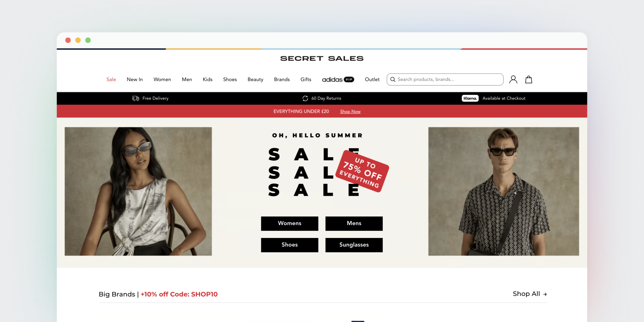Screen dimensions: 644x322
Task: Click the Secret Sales logo
Action: pyautogui.click(x=322, y=58)
